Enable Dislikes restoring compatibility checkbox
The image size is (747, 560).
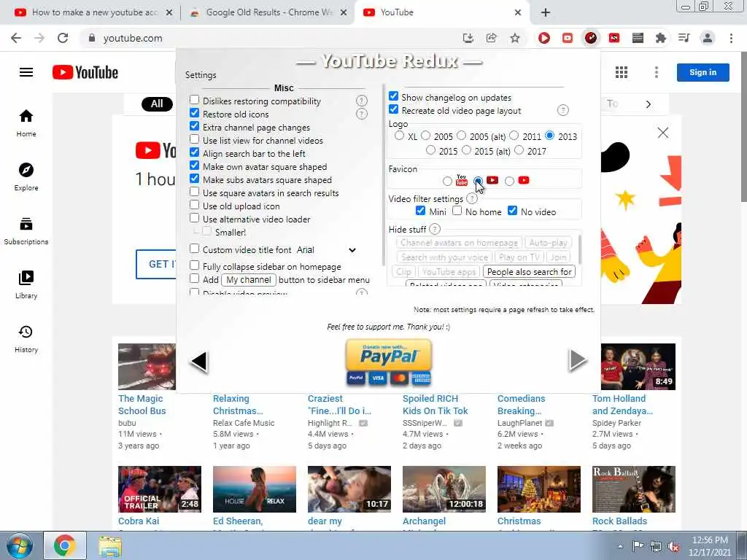click(x=194, y=100)
